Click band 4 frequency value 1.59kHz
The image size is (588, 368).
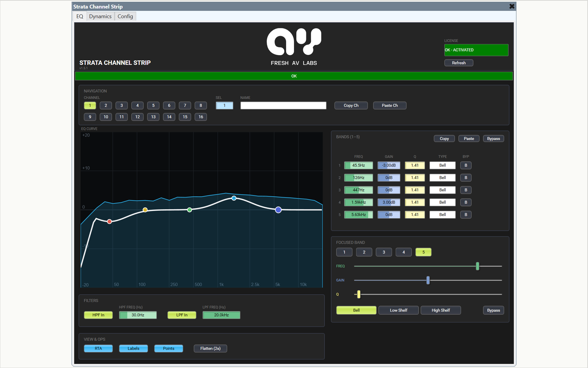[x=358, y=202]
